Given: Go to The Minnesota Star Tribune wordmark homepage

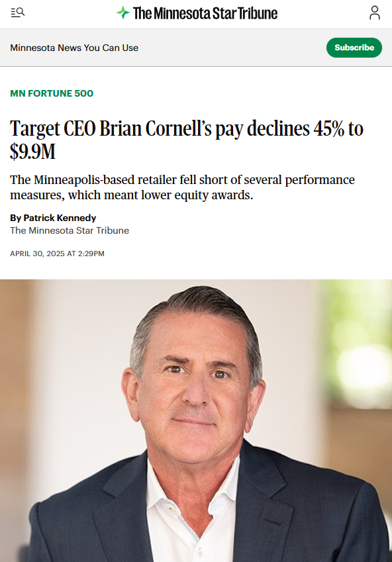Looking at the screenshot, I should [205, 13].
